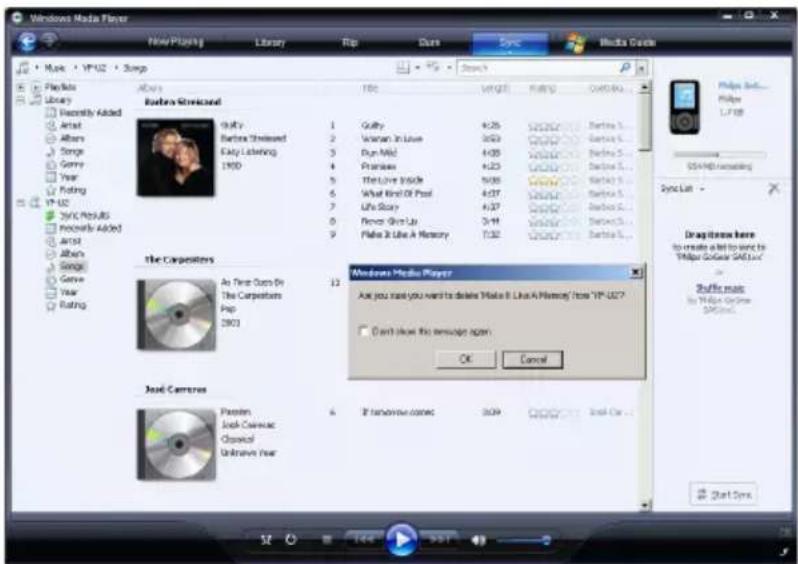Adjust the volume slider
The image size is (798, 564).
point(523,540)
